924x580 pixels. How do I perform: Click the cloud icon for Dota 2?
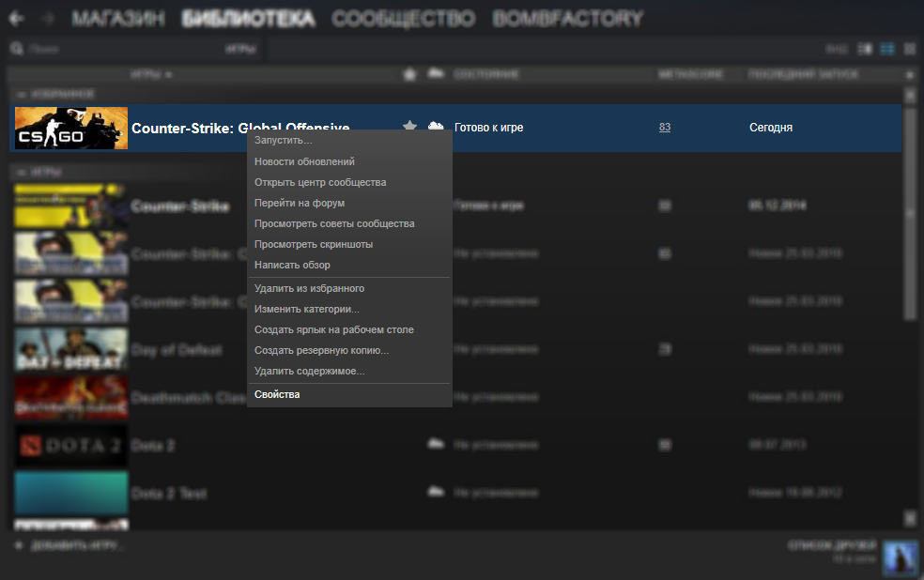click(436, 443)
